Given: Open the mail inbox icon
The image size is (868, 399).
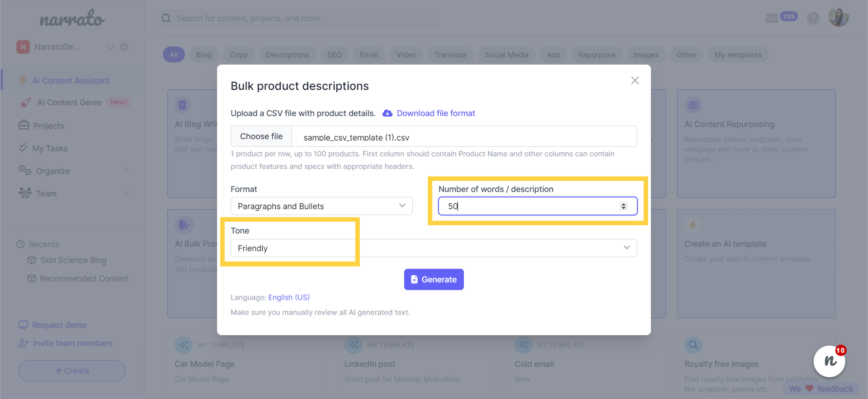Looking at the screenshot, I should click(x=771, y=18).
